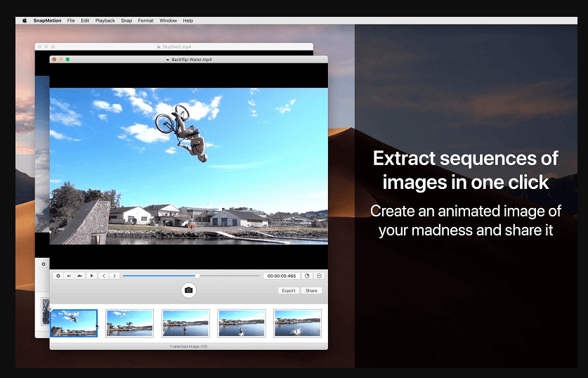588x378 pixels.
Task: Open the Help menu
Action: click(x=188, y=20)
